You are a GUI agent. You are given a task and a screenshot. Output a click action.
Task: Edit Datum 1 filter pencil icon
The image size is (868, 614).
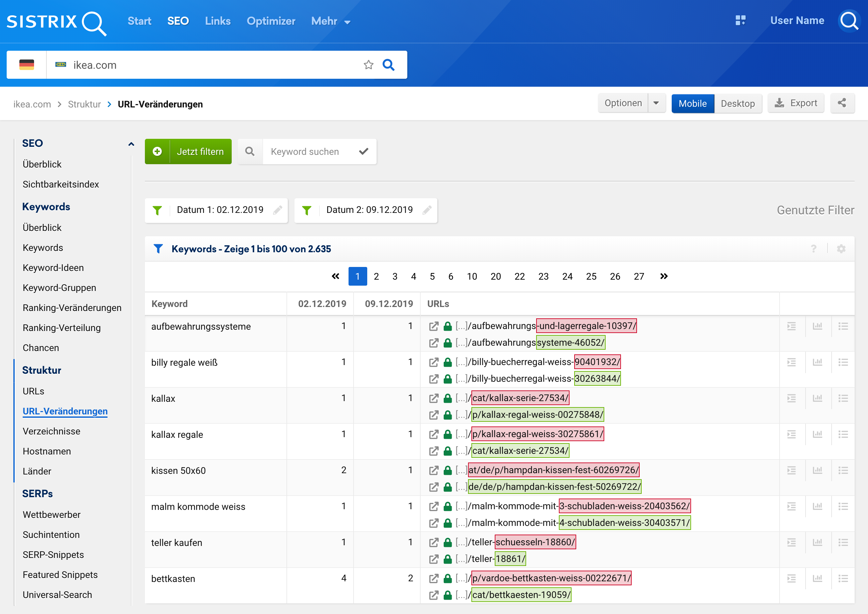(278, 210)
